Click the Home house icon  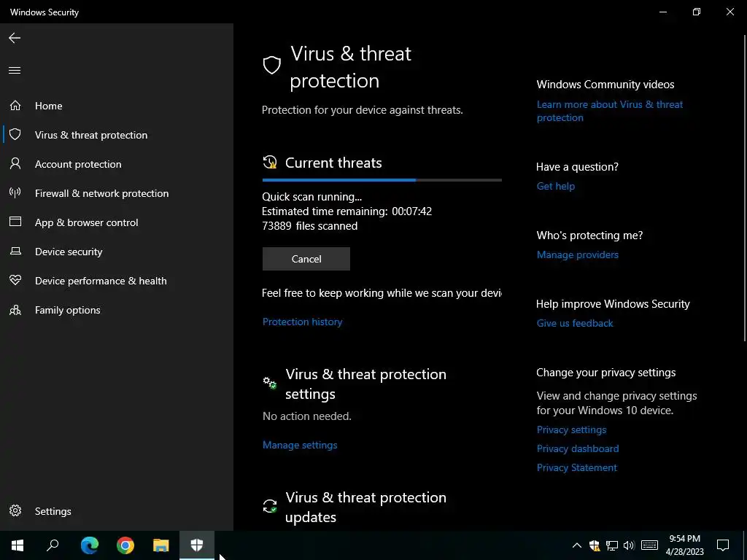15,105
